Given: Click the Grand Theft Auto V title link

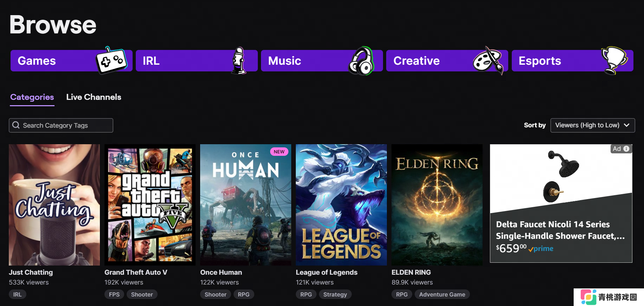Looking at the screenshot, I should (x=136, y=272).
